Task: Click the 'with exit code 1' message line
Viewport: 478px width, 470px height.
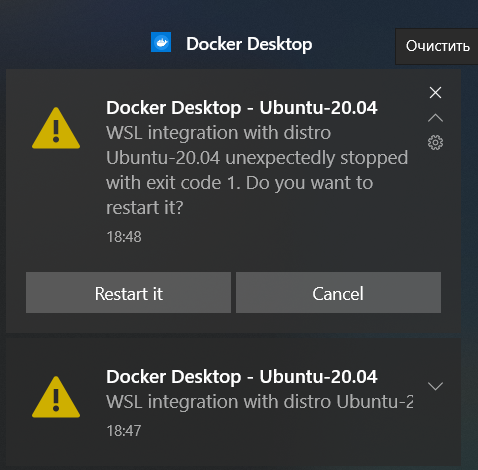Action: pos(239,183)
